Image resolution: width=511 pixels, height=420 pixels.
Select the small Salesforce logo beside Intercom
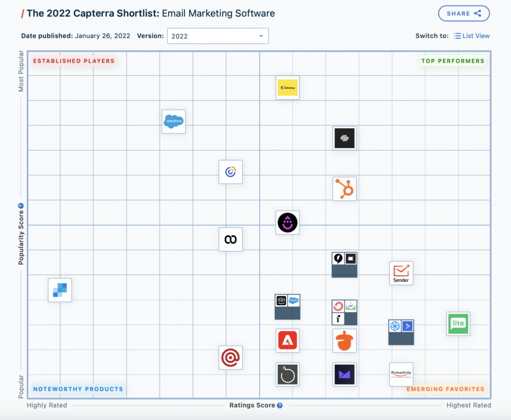pyautogui.click(x=293, y=300)
